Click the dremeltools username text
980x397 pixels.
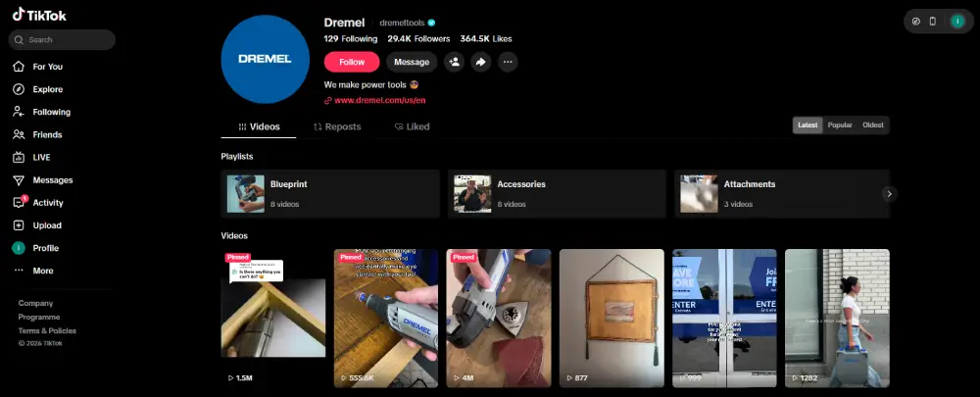pos(402,23)
